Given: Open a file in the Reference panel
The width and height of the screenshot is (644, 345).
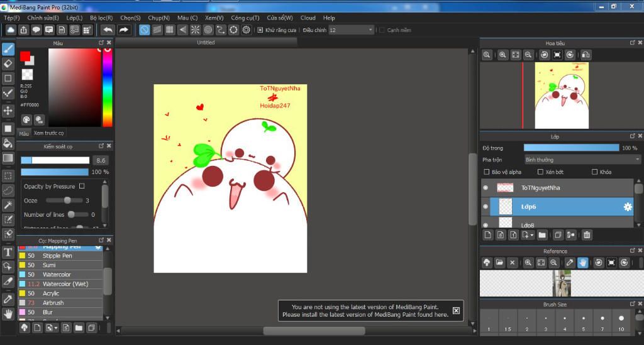Looking at the screenshot, I should (x=499, y=263).
